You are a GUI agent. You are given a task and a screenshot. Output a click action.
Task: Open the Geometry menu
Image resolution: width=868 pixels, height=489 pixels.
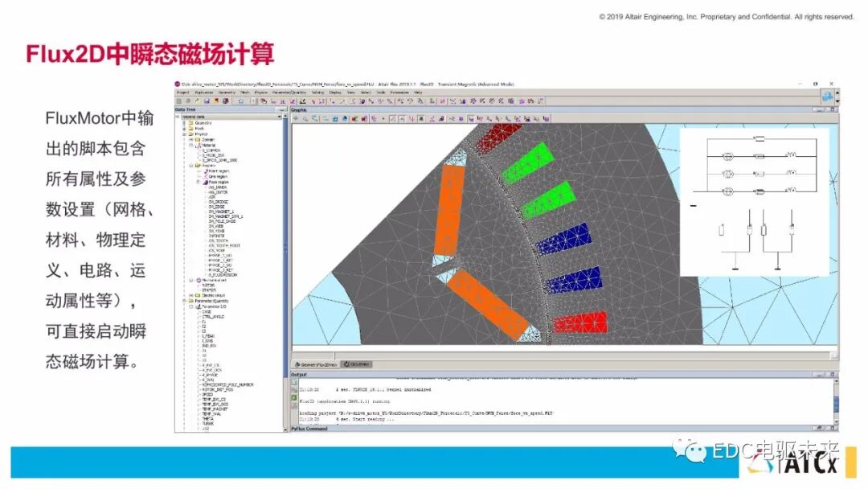coord(227,92)
